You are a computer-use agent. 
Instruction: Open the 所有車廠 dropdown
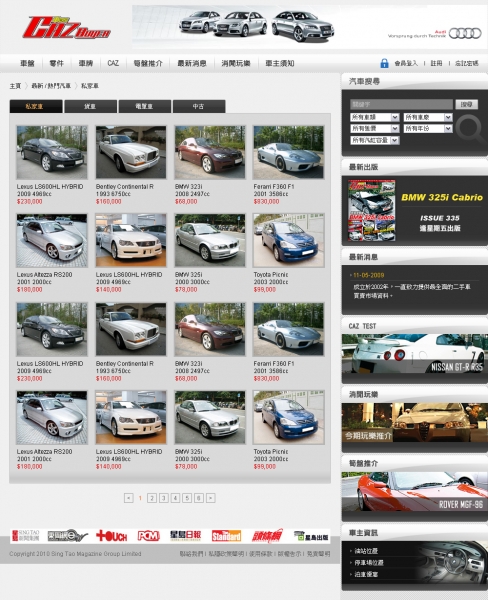coord(428,117)
